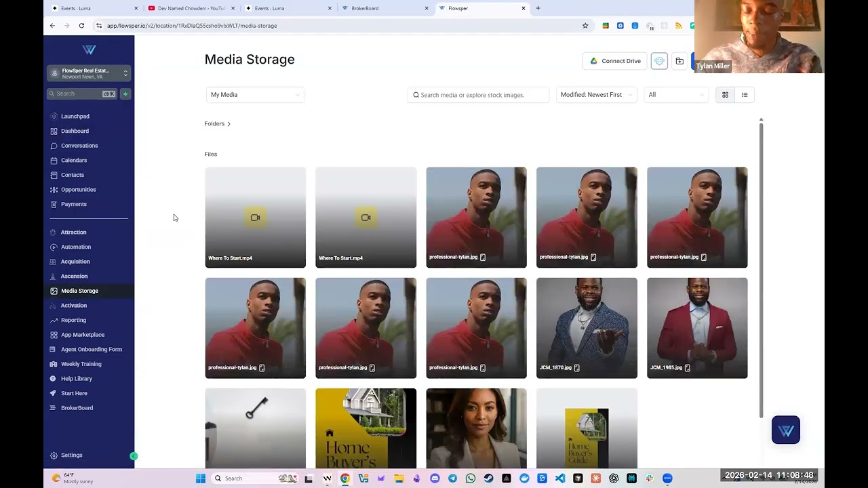Screen dimensions: 868x488
Task: Open the JCM_1985.jpg thumbnail
Action: 697,328
